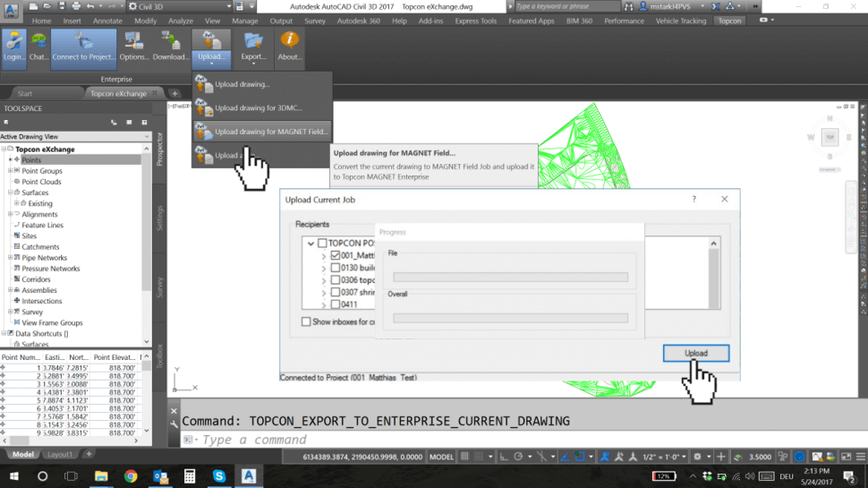Expand the Point Groups tree node

point(10,171)
